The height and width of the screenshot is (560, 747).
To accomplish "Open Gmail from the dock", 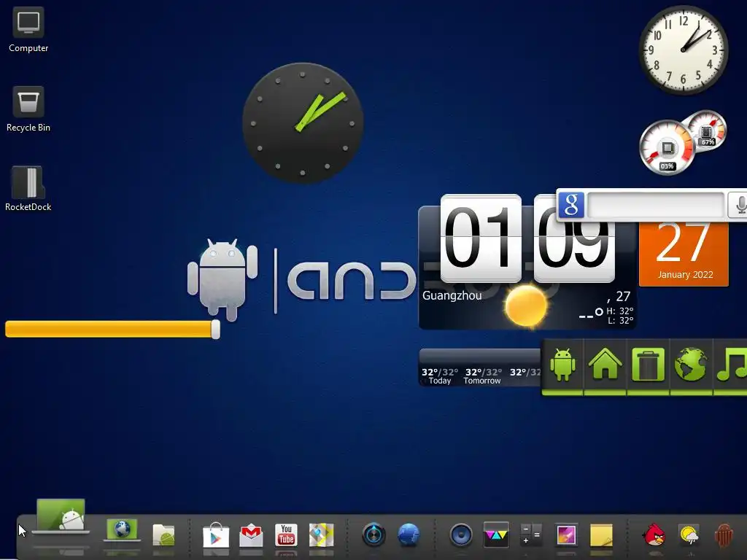I will (x=251, y=536).
